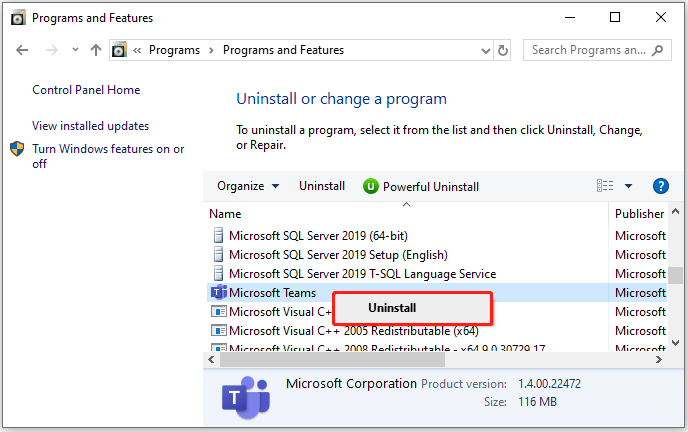This screenshot has height=432, width=688.
Task: Select Programs and Features breadcrumb
Action: click(283, 50)
